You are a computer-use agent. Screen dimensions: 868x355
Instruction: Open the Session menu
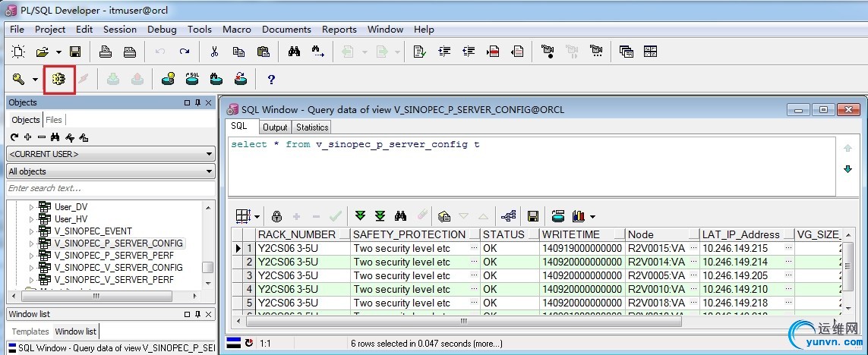119,30
